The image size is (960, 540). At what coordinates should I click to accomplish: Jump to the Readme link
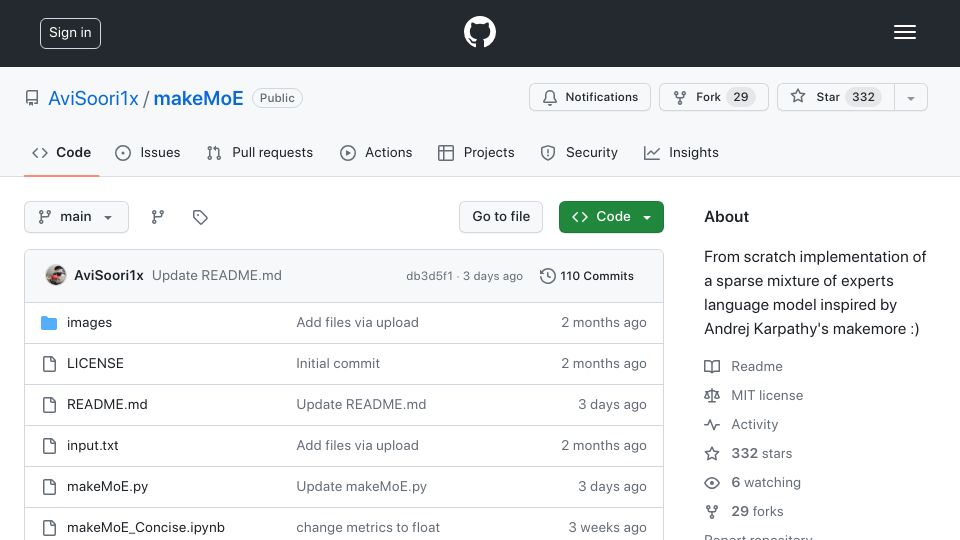tap(757, 367)
